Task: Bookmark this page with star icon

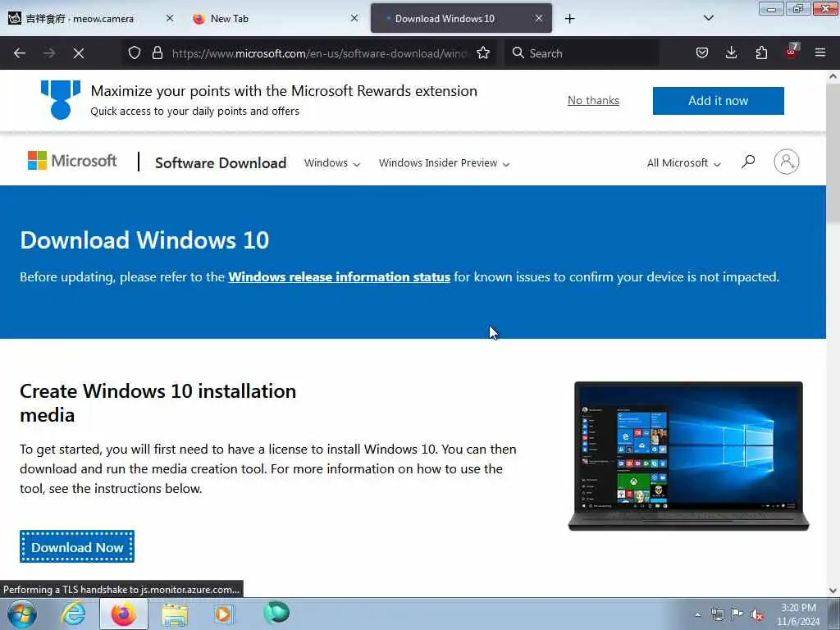Action: [483, 53]
